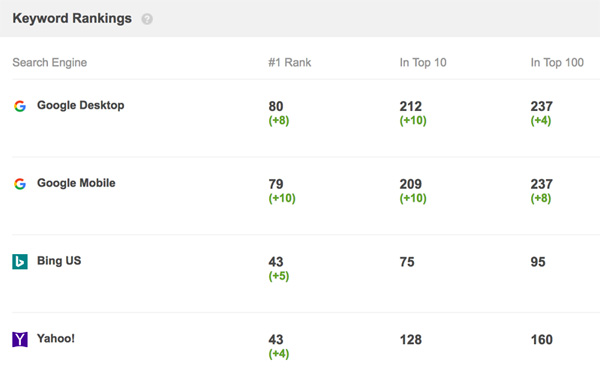Click the Yahoo! logo icon
The height and width of the screenshot is (386, 600).
pos(20,339)
